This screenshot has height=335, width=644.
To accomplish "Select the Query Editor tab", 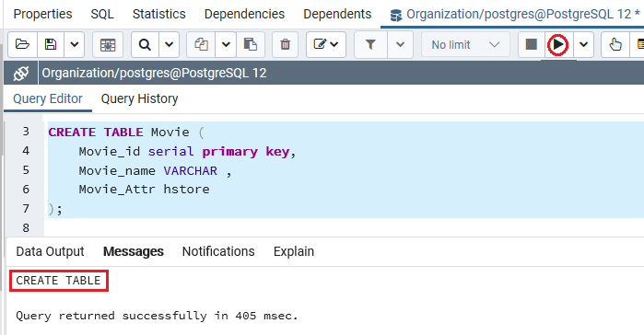I will point(48,98).
